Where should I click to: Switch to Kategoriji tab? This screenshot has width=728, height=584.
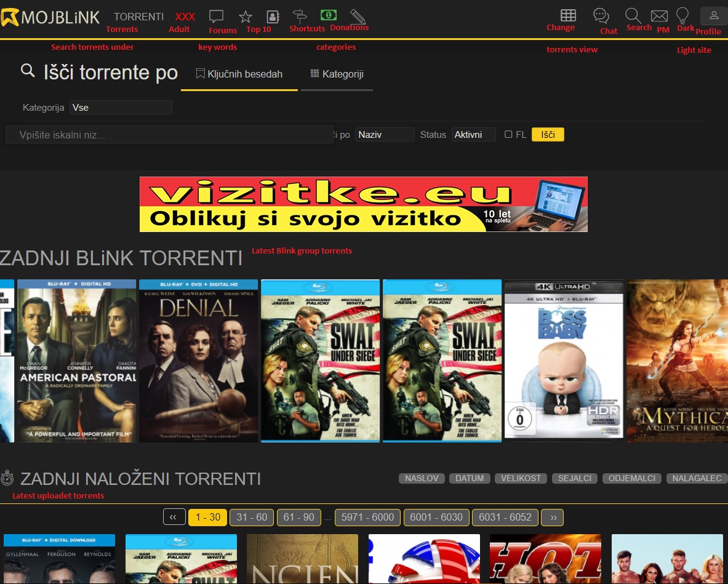pos(337,74)
